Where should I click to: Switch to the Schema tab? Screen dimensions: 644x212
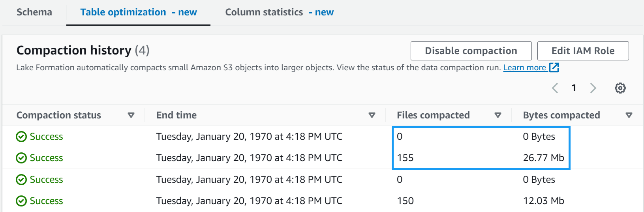[x=34, y=12]
